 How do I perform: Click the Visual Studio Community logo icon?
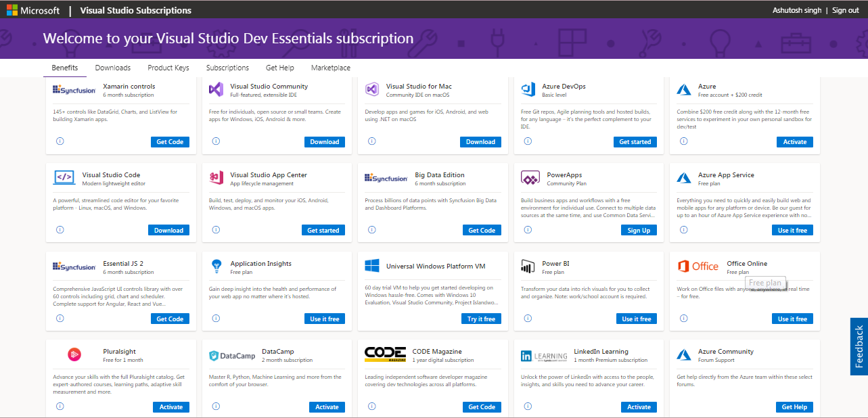click(216, 89)
